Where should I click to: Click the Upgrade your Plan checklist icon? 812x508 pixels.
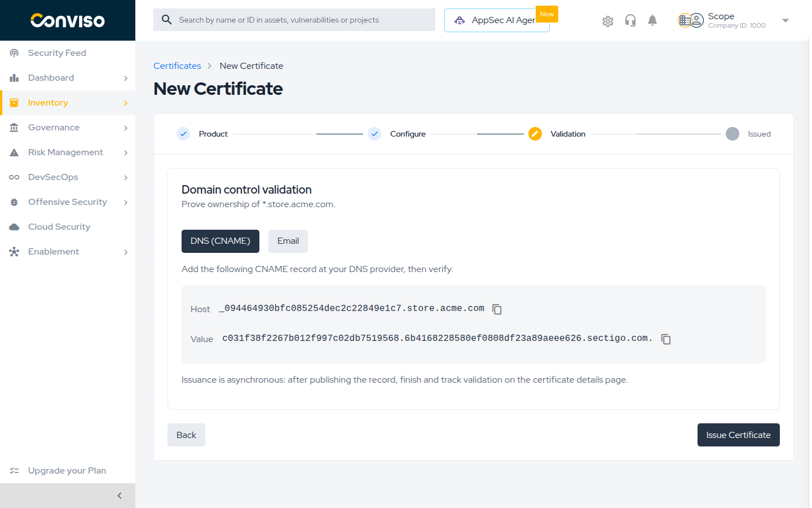14,471
